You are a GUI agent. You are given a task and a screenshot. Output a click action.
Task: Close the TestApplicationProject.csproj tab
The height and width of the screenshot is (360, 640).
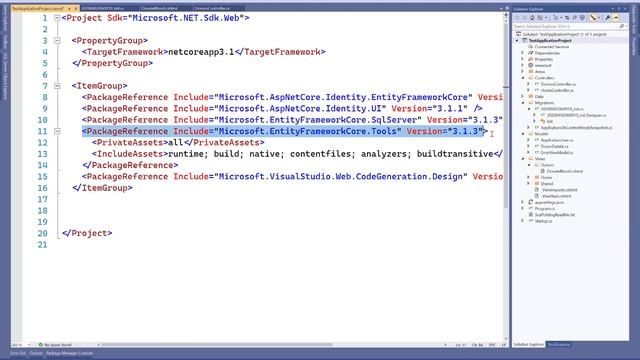coord(76,8)
